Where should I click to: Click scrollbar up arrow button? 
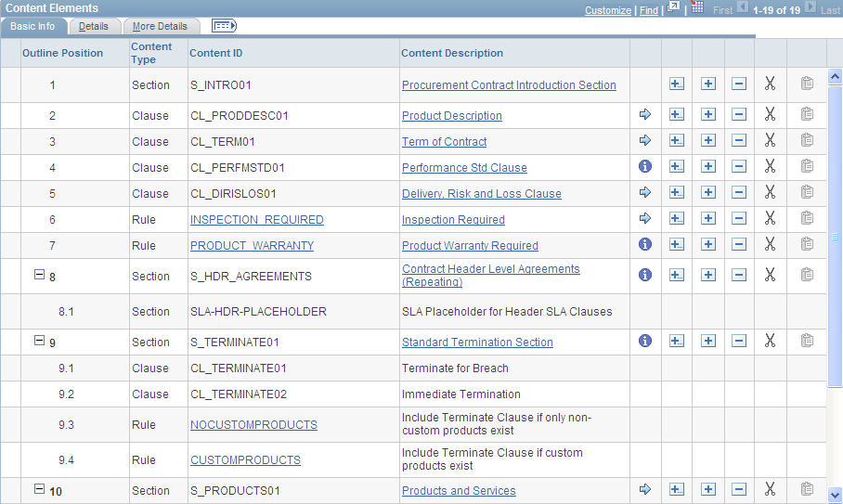(835, 76)
